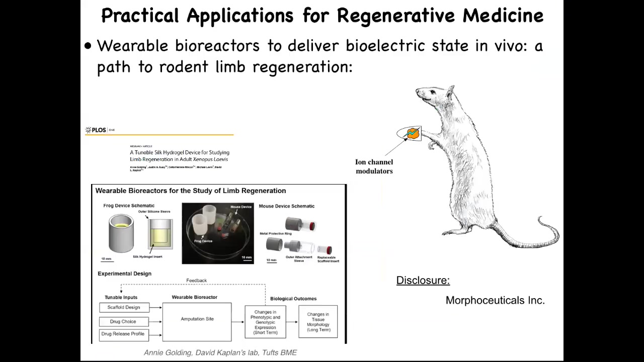The image size is (644, 362).
Task: Click the Ion channel modulators label
Action: pyautogui.click(x=374, y=166)
